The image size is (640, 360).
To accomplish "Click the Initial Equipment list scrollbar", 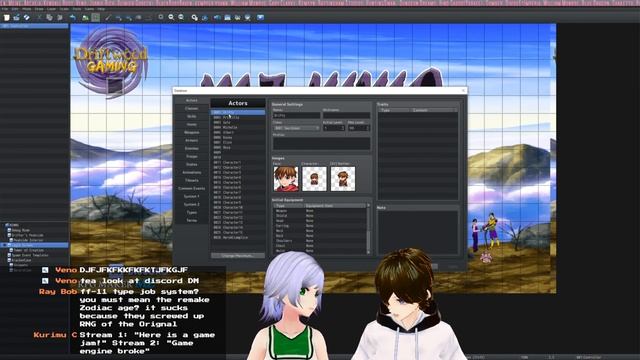I will [369, 229].
